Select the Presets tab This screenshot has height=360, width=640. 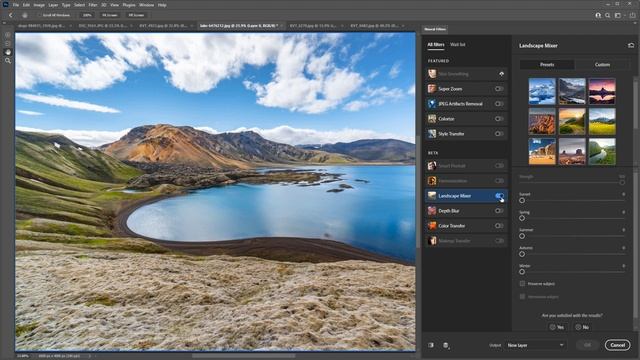(x=547, y=64)
